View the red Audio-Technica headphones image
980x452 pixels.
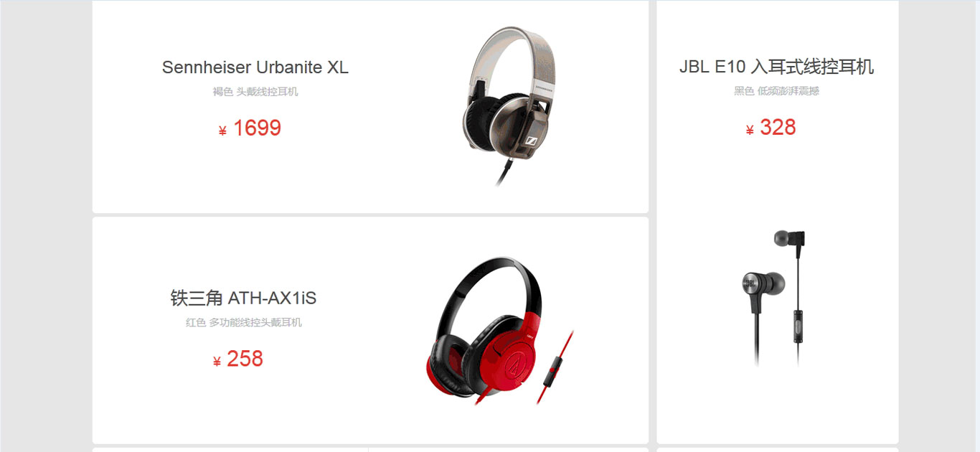500,331
